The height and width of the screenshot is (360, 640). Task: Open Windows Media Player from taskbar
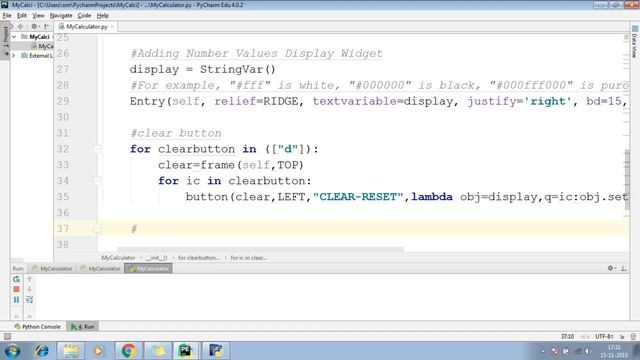tap(98, 351)
